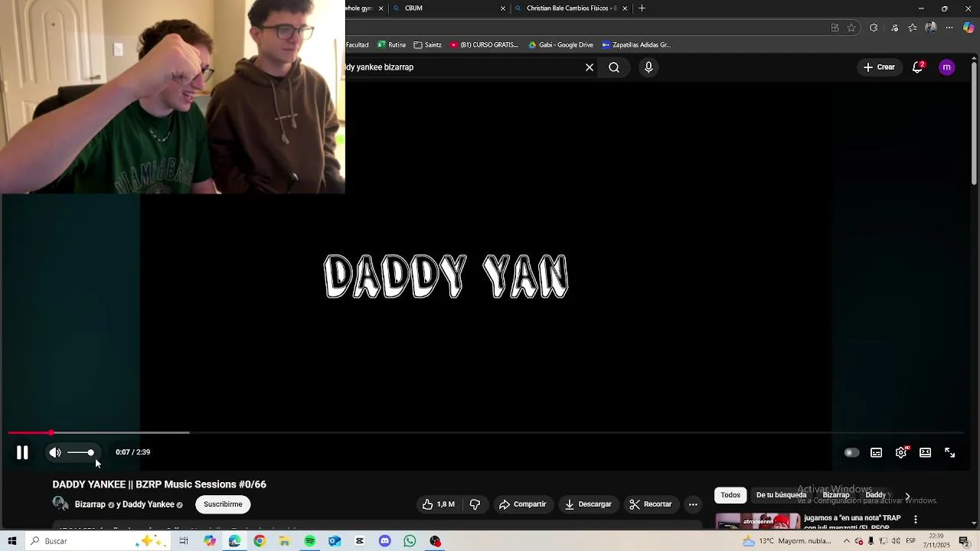Image resolution: width=980 pixels, height=551 pixels.
Task: Open the Copilot sidebar icon
Action: tap(969, 28)
